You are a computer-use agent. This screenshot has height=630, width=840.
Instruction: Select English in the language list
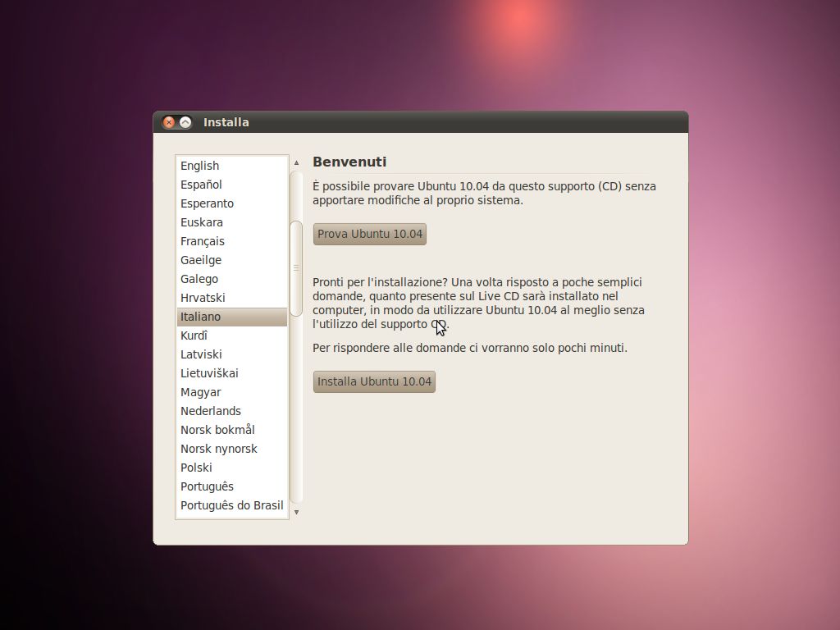(x=232, y=166)
